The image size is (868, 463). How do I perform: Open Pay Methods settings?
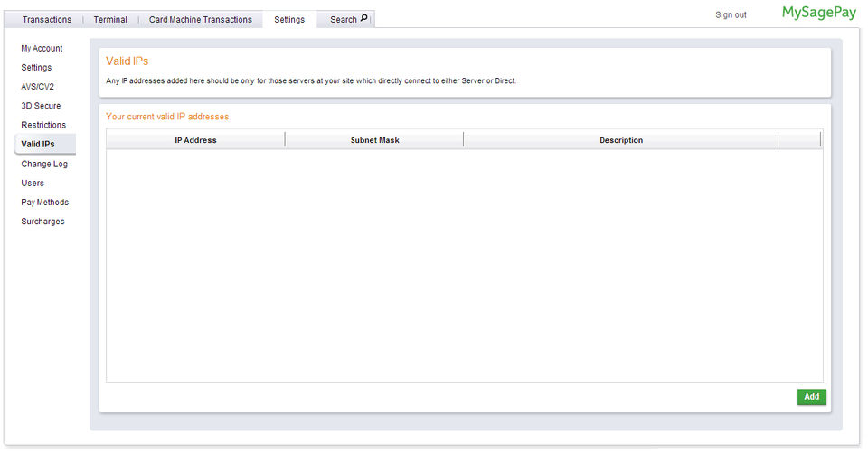(45, 203)
